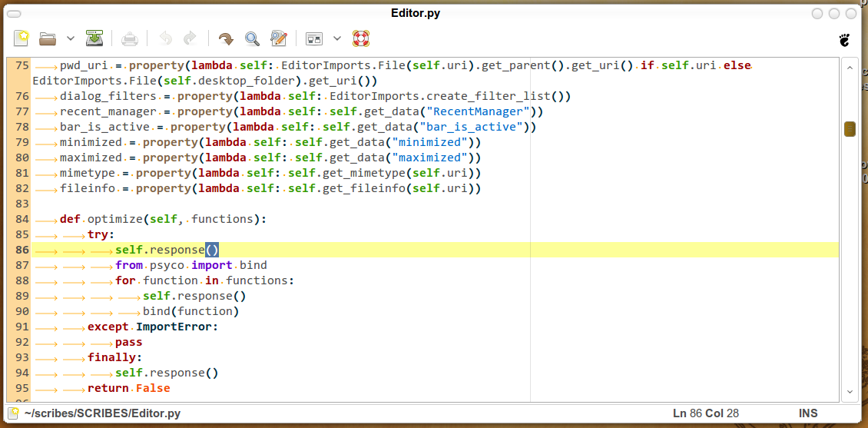
Task: Click on "optimize" on line 84
Action: tap(115, 219)
